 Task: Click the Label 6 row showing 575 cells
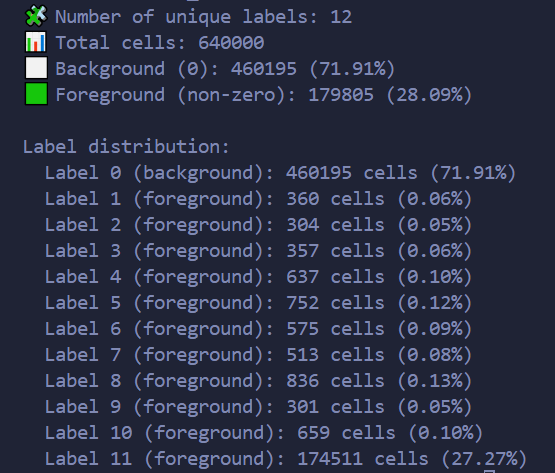[258, 329]
